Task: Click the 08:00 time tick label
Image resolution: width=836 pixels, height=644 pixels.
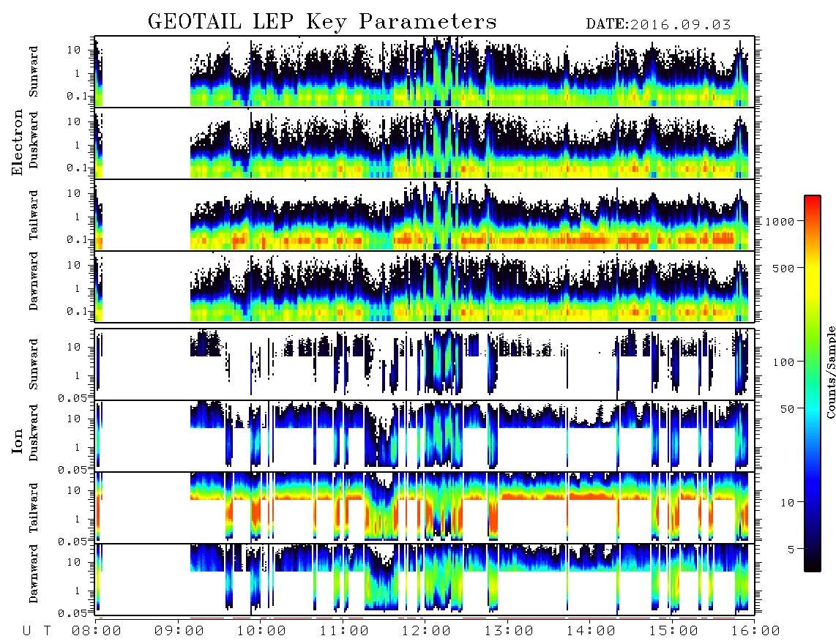Action: [97, 632]
